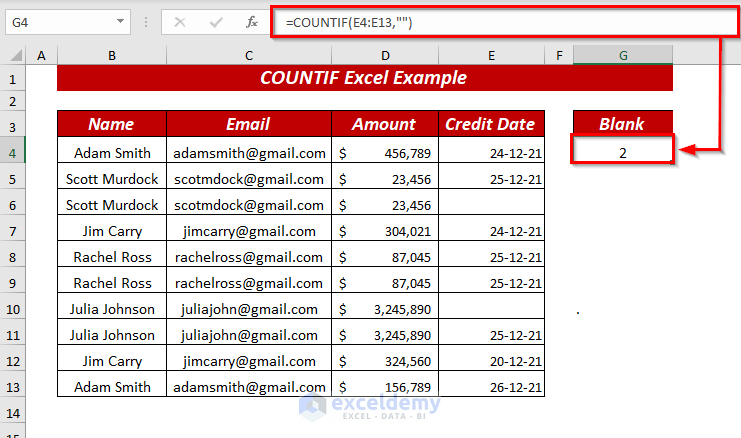Image resolution: width=741 pixels, height=438 pixels.
Task: Click the 'COUNTIF Excel Example' title cell
Action: point(365,78)
